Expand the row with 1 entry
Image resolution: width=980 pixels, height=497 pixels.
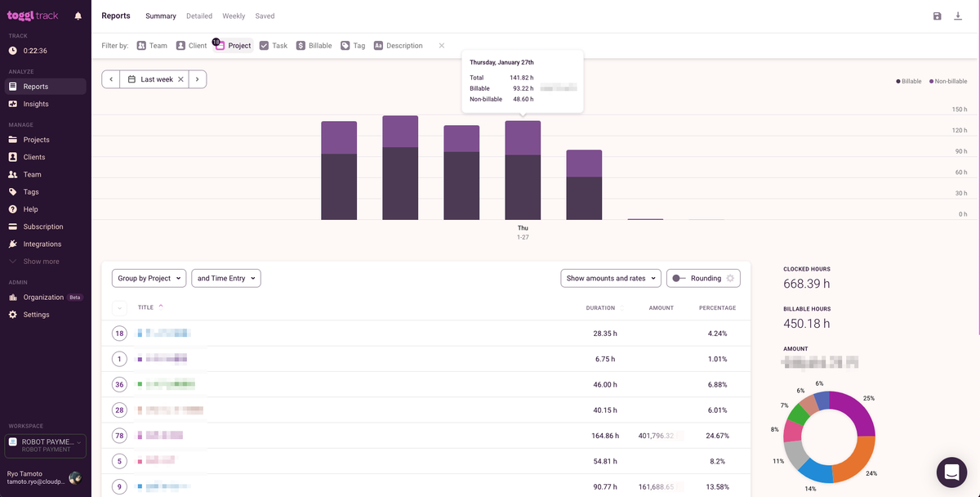click(120, 359)
